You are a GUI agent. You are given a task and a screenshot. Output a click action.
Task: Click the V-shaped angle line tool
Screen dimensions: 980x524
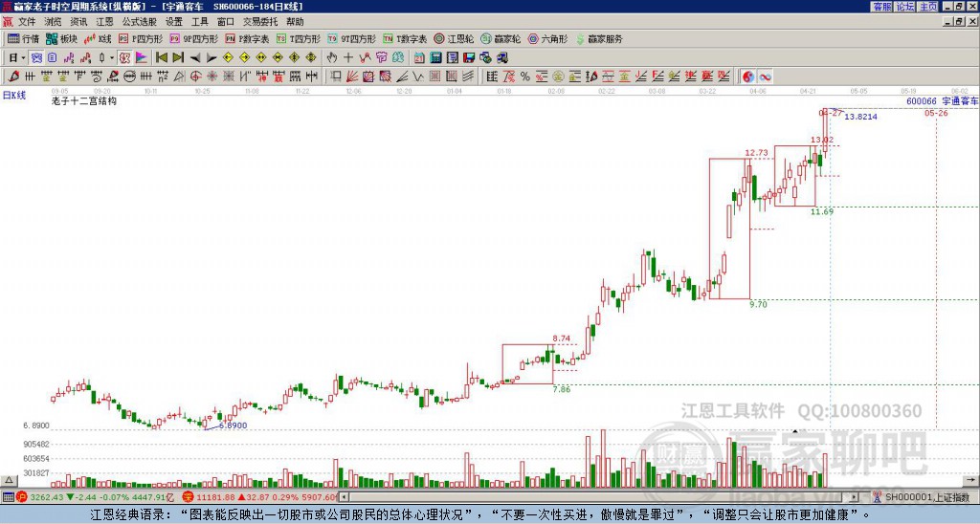pyautogui.click(x=417, y=76)
